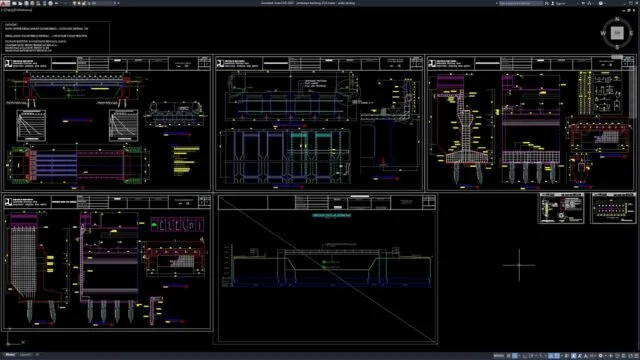The width and height of the screenshot is (640, 360).
Task: Click the W compass letter on the ViewCube
Action: [x=604, y=33]
